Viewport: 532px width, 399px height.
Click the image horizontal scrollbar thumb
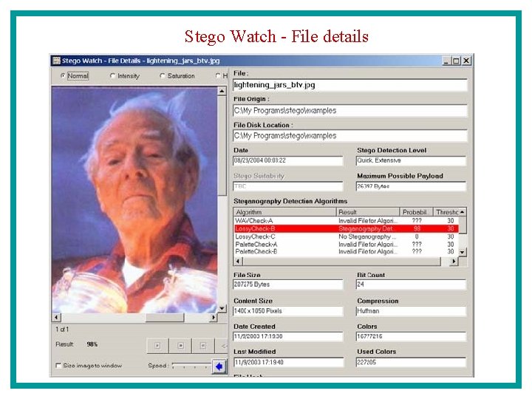click(165, 318)
